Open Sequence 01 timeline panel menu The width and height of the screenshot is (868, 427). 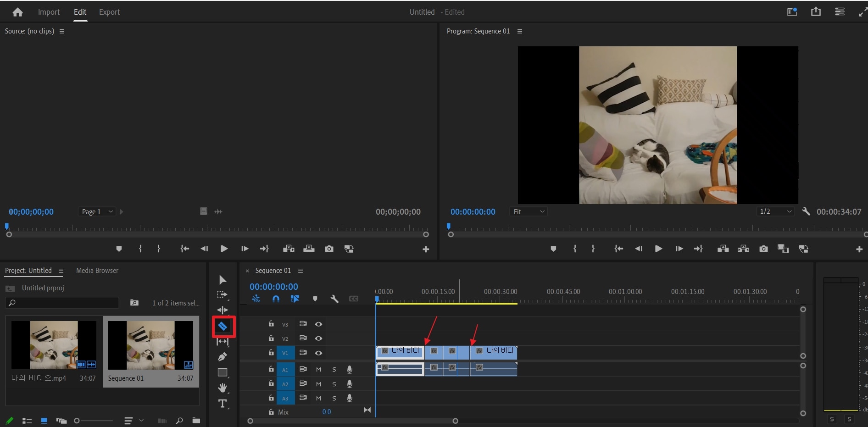[x=300, y=271]
